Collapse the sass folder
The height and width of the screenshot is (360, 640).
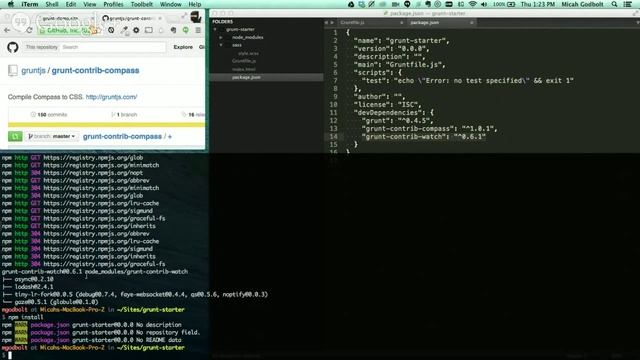[221, 45]
